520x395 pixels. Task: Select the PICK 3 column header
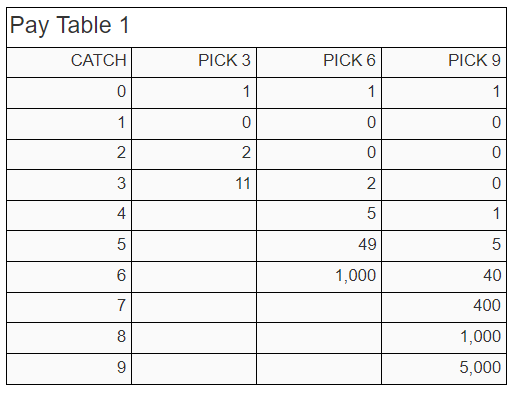[x=224, y=60]
